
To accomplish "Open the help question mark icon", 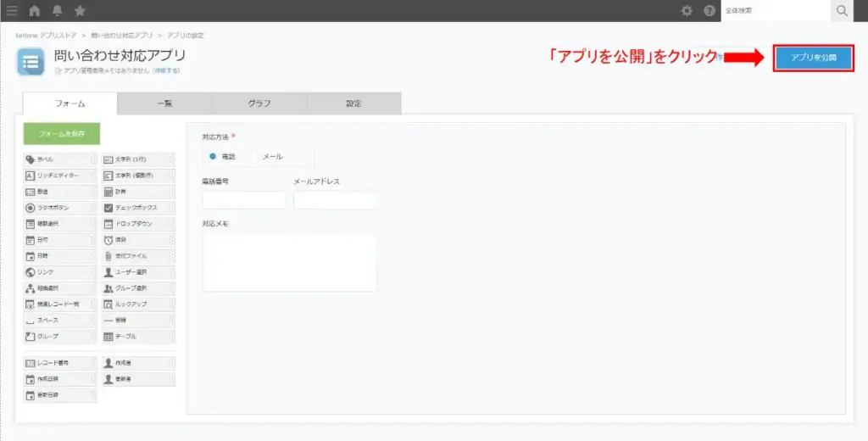I will click(709, 10).
